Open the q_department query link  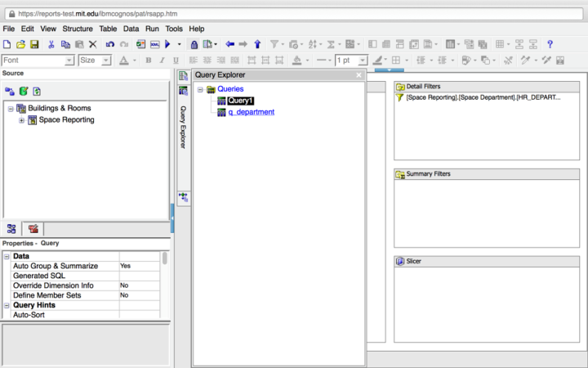pyautogui.click(x=251, y=112)
